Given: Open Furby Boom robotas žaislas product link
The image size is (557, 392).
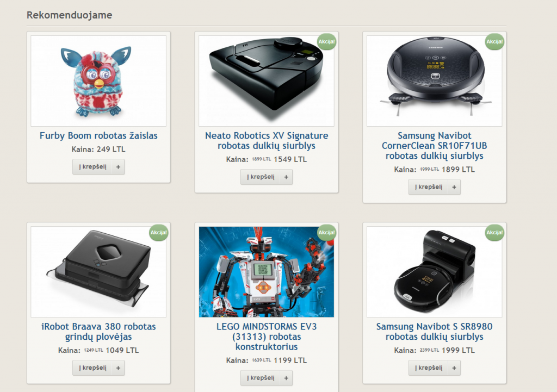Looking at the screenshot, I should pos(98,135).
